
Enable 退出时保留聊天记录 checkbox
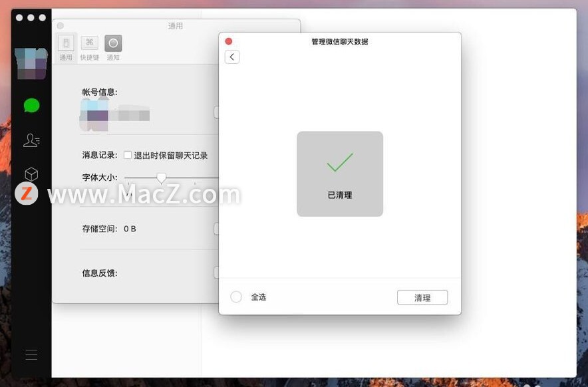click(128, 155)
